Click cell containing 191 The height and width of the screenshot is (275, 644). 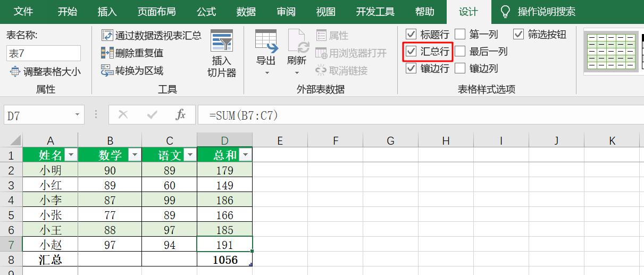(x=225, y=245)
